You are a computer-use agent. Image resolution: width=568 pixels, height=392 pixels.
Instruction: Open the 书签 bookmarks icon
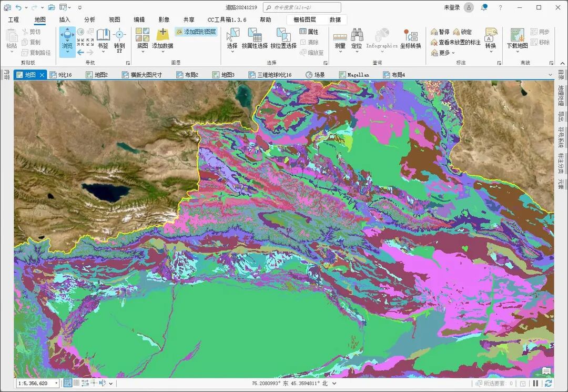[103, 35]
